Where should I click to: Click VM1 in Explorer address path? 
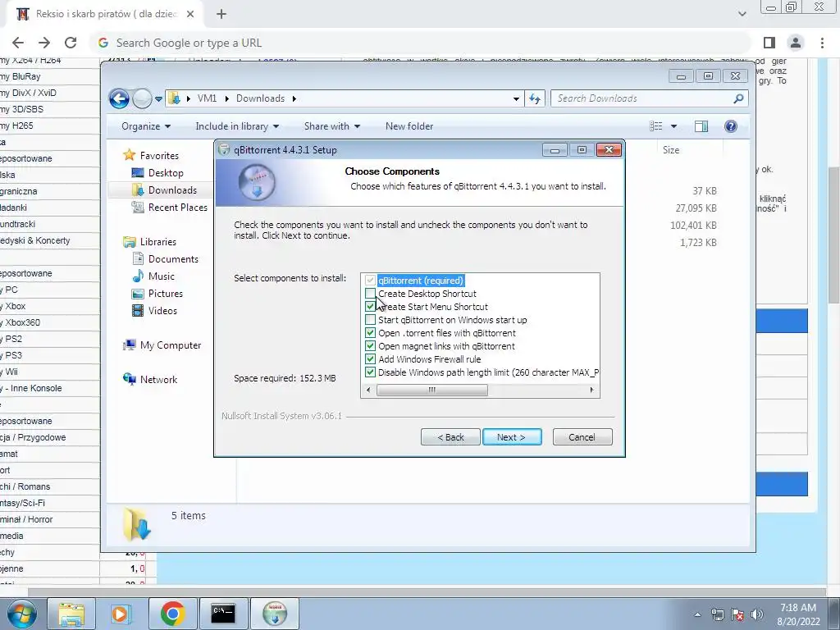coord(207,98)
